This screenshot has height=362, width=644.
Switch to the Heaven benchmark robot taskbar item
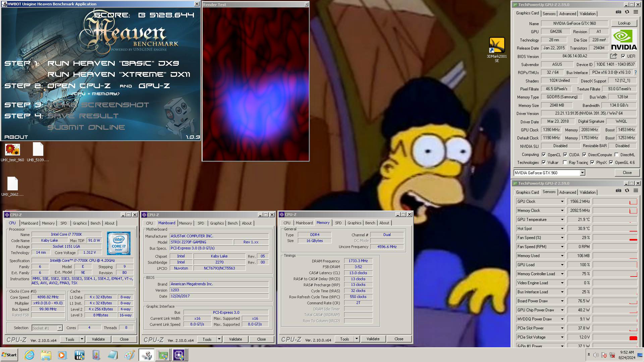click(146, 355)
